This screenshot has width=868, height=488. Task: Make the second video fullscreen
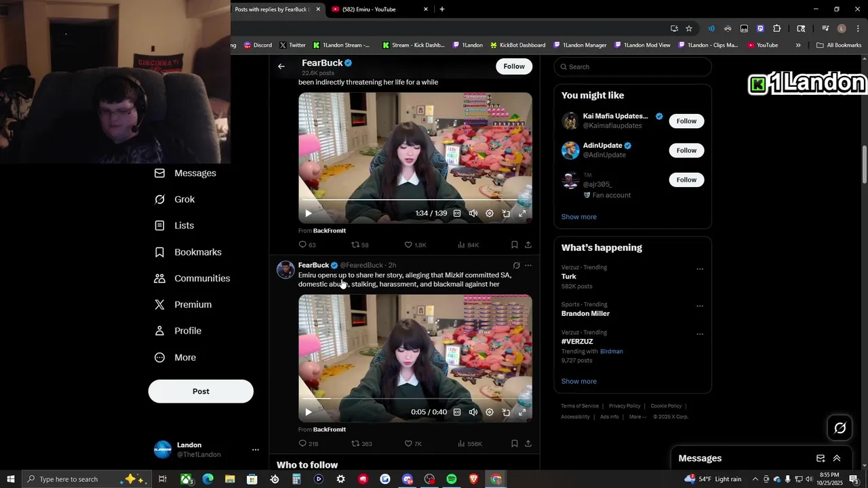(522, 412)
